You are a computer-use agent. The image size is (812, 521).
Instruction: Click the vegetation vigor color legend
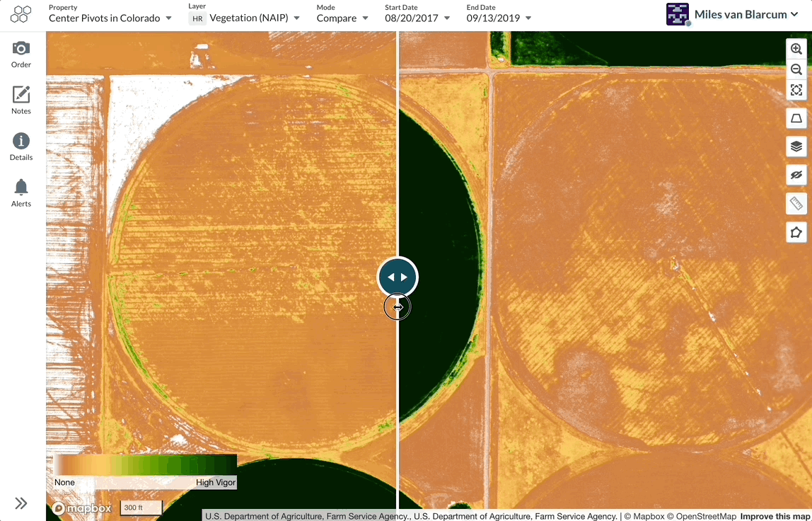pyautogui.click(x=146, y=464)
